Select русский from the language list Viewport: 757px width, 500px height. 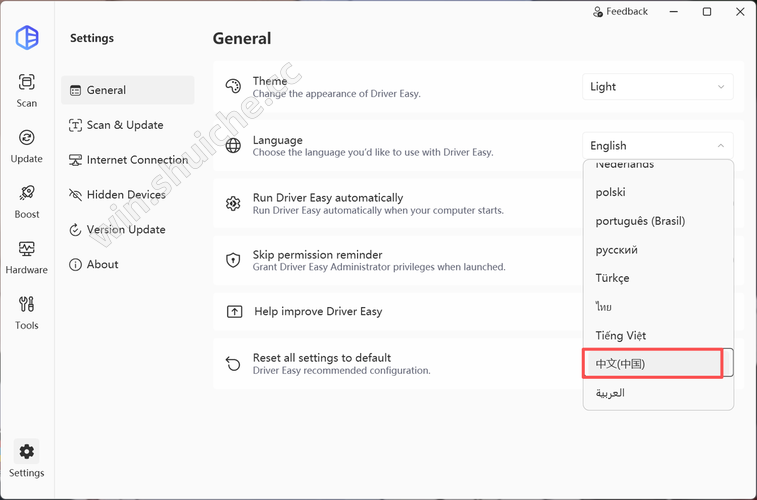click(616, 250)
